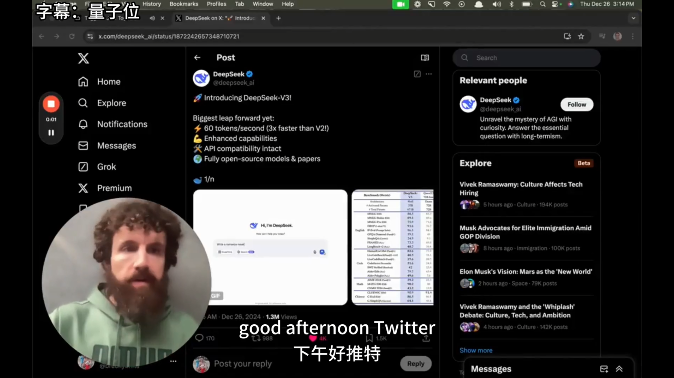This screenshot has height=378, width=674.
Task: Like the DeepSeek post
Action: coord(312,338)
